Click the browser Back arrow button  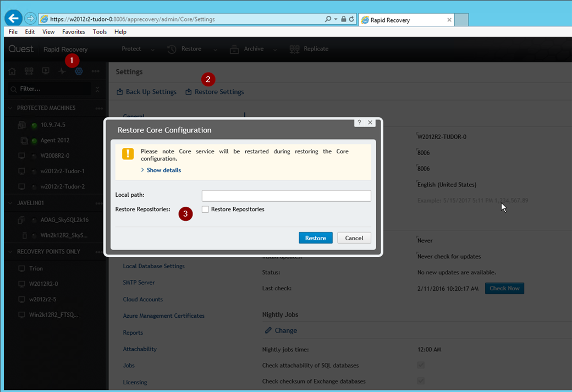point(14,18)
